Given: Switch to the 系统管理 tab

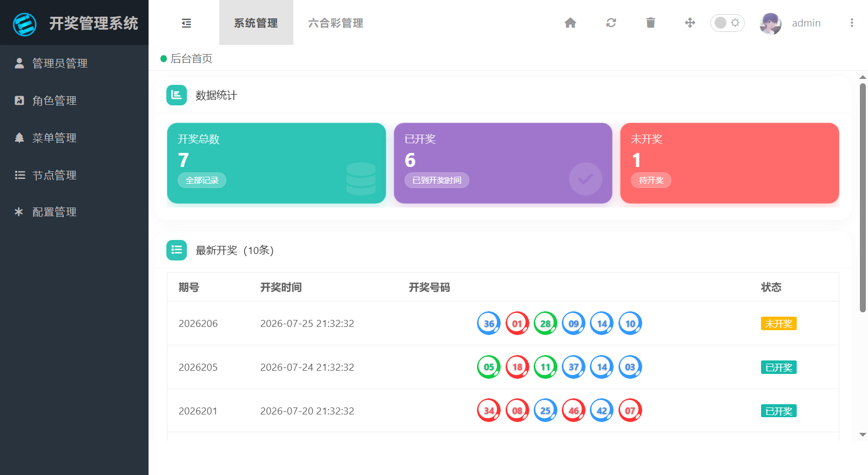Looking at the screenshot, I should tap(256, 23).
